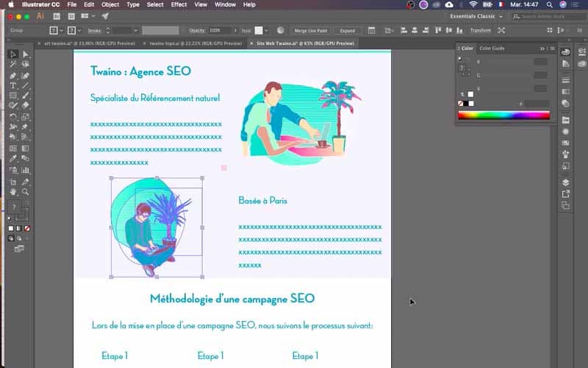Switch to Color fill mode button
The image size is (588, 368).
click(11, 228)
